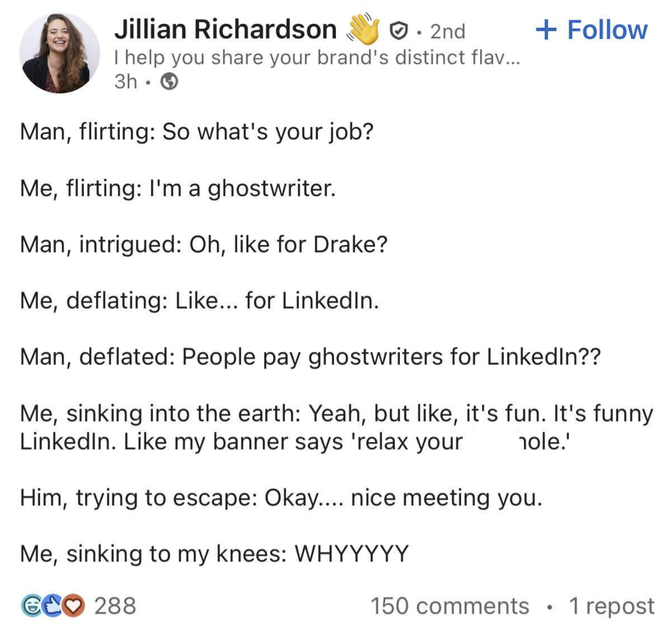672x632 pixels.
Task: Click the heart love reaction icon
Action: [74, 606]
